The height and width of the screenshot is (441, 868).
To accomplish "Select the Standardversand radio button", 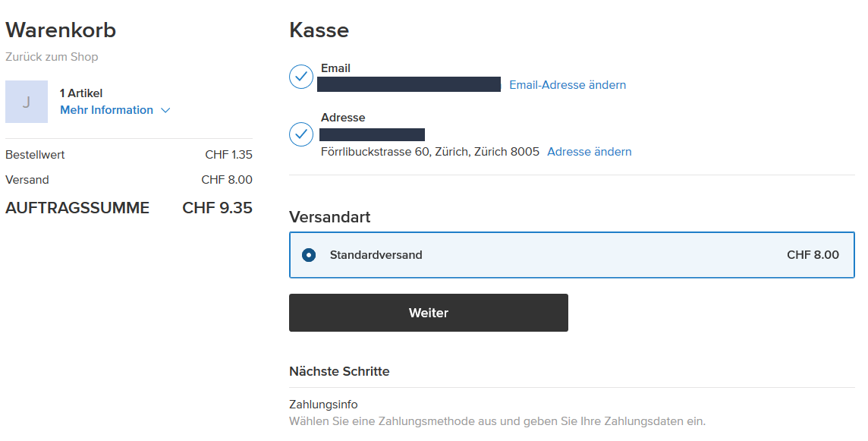I will [x=309, y=255].
